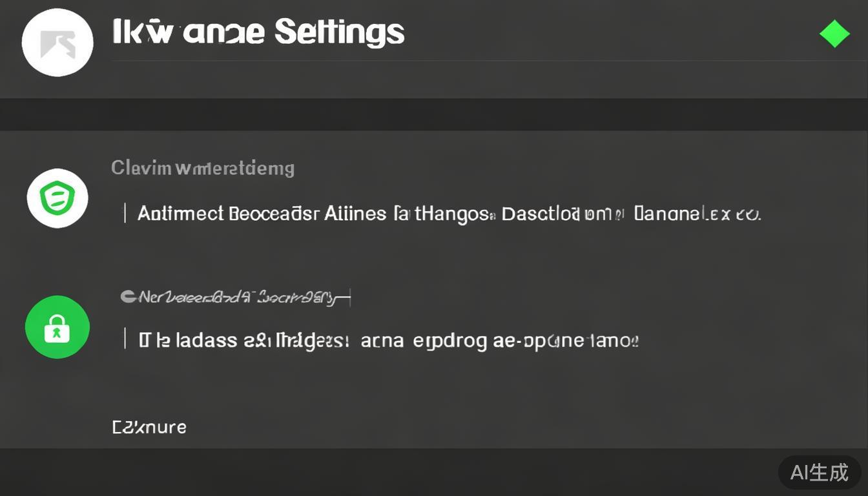This screenshot has height=496, width=868.
Task: Open the "E2knure" link at the bottom
Action: (x=149, y=427)
